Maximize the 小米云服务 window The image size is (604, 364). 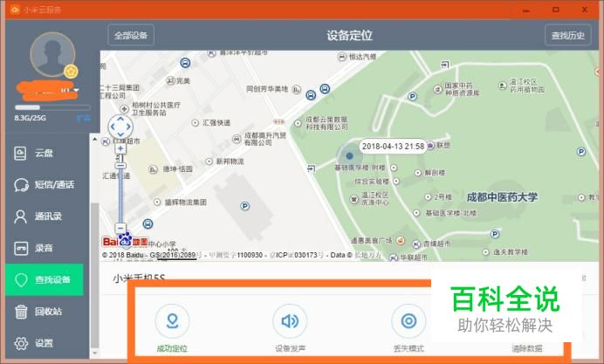[x=555, y=10]
